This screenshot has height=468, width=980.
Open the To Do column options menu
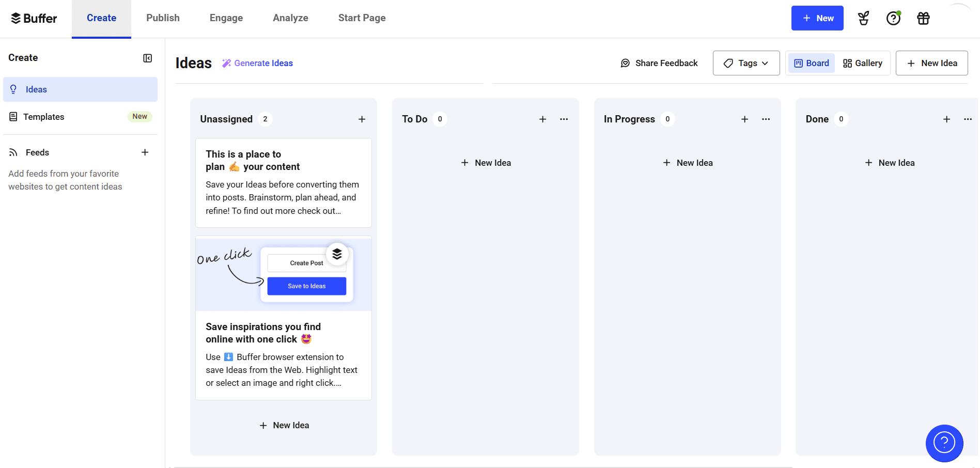564,119
